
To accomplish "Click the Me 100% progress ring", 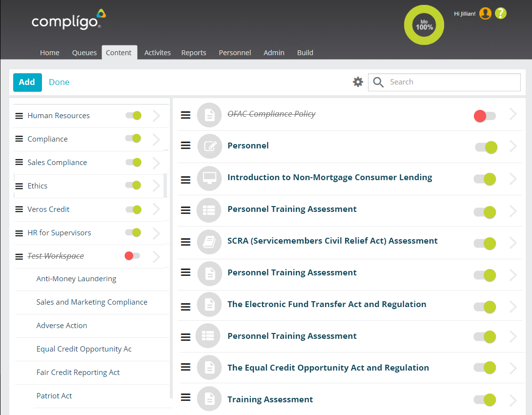I will click(x=424, y=25).
